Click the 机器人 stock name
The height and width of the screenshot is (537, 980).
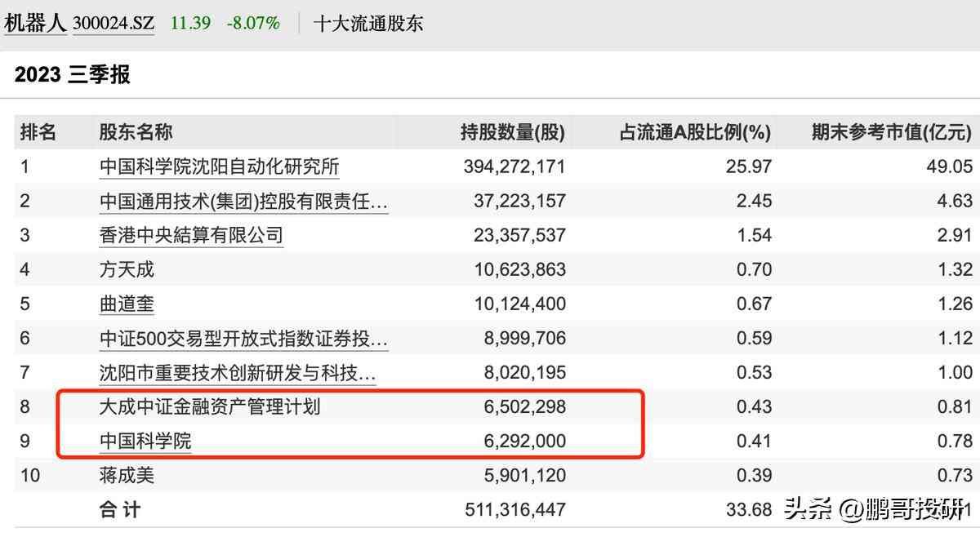35,23
